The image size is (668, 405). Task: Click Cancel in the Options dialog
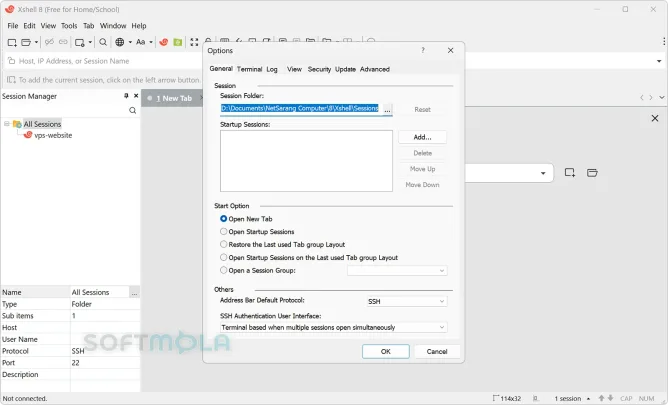[x=437, y=351]
